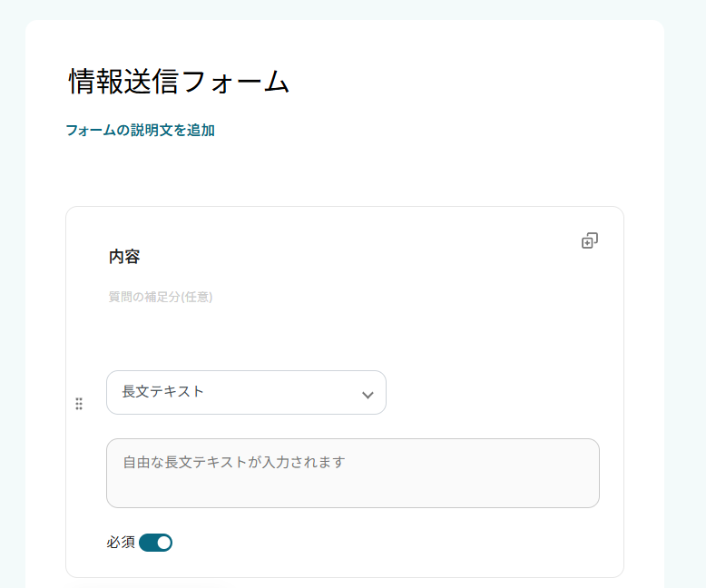Open the 長文テキスト dropdown
Viewport: 706px width, 588px height.
pyautogui.click(x=246, y=392)
